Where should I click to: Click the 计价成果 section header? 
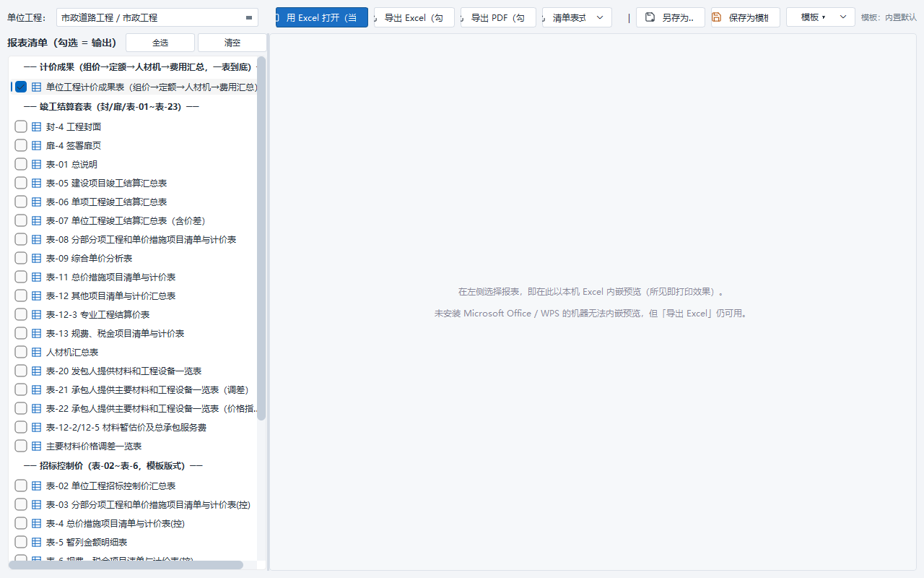coord(140,67)
